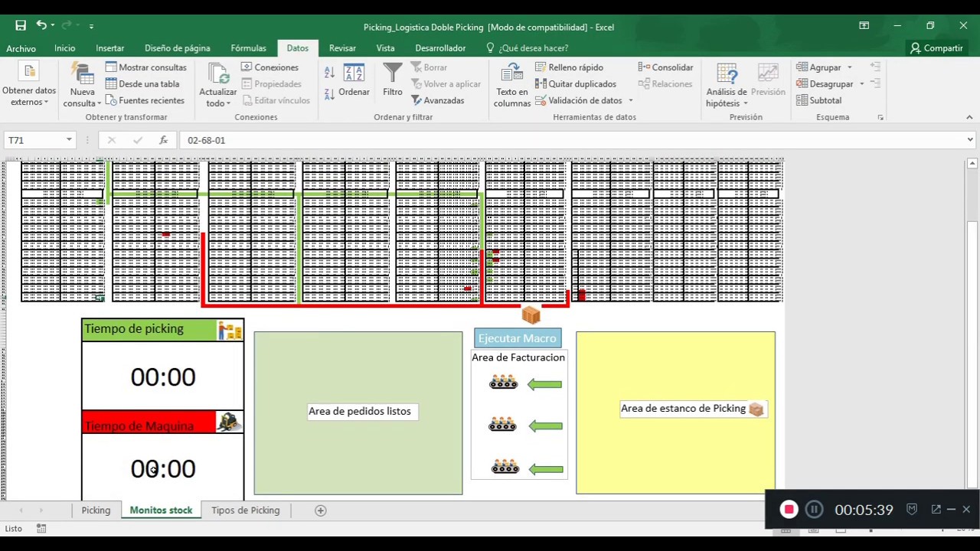Image resolution: width=980 pixels, height=551 pixels.
Task: Open Obtener datos externos
Action: 29,86
